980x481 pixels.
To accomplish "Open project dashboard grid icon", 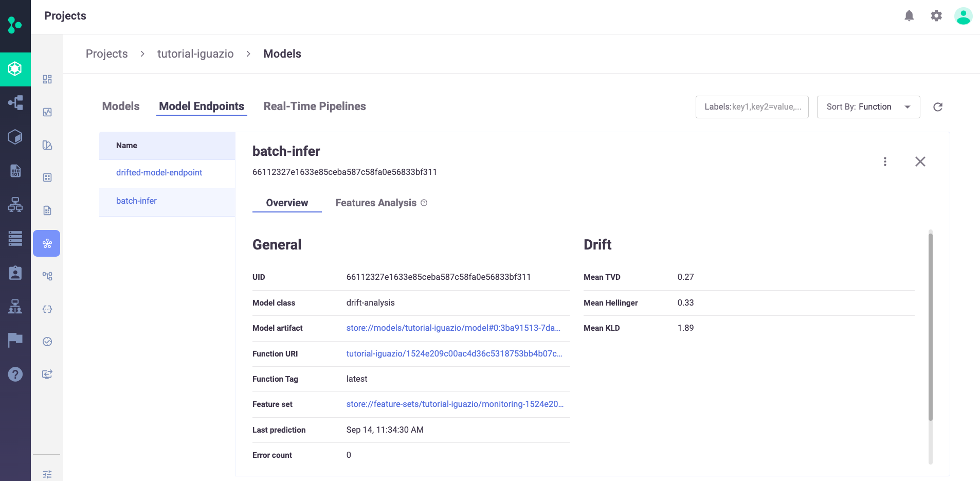I will click(47, 79).
